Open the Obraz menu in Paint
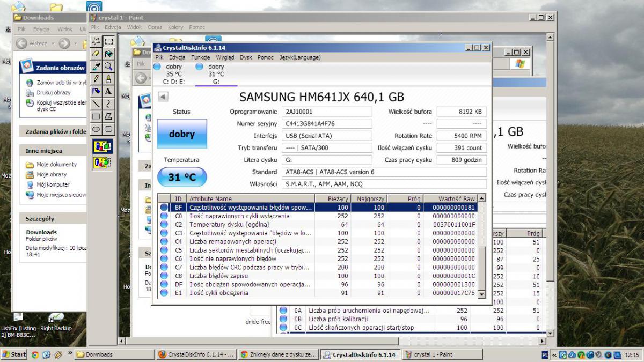 (x=155, y=27)
